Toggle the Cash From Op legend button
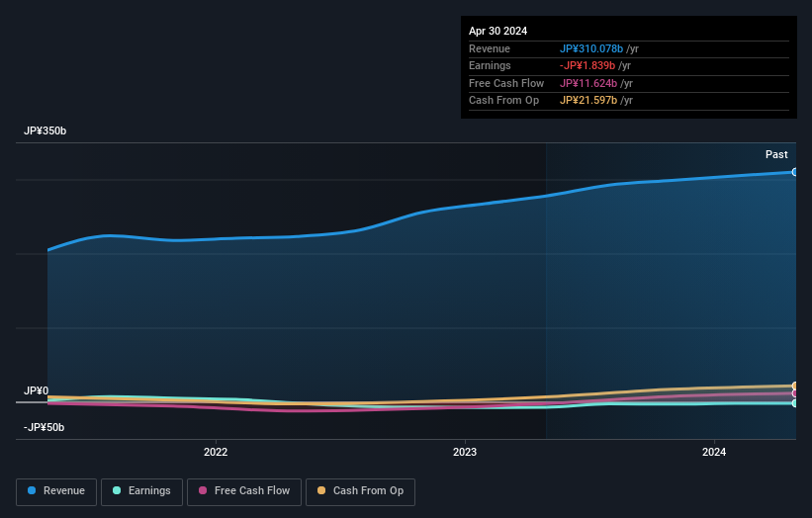 pos(360,491)
